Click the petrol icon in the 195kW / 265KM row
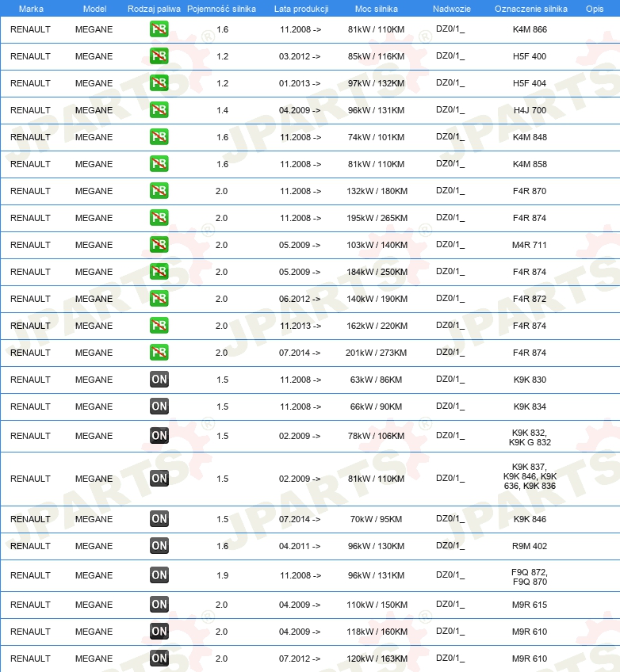Viewport: 620px width, 672px height. (159, 218)
